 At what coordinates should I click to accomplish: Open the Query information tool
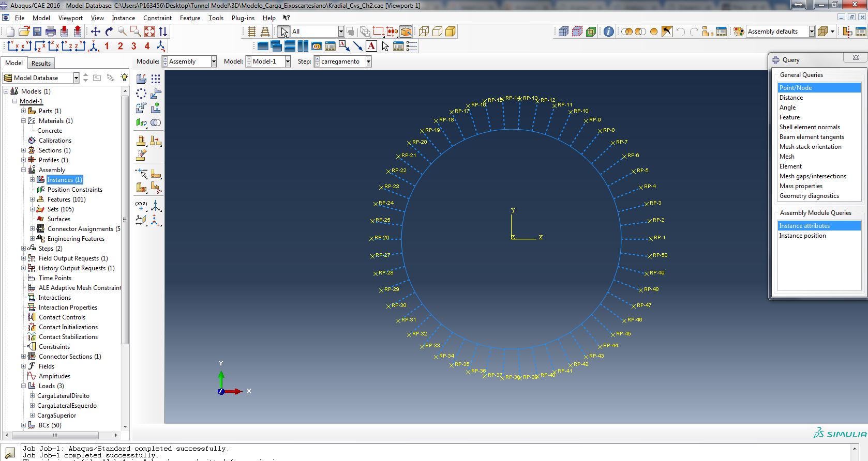[x=609, y=32]
